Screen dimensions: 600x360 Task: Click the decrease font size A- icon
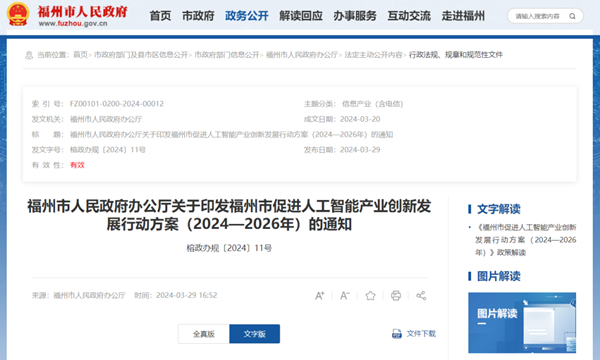tap(345, 296)
